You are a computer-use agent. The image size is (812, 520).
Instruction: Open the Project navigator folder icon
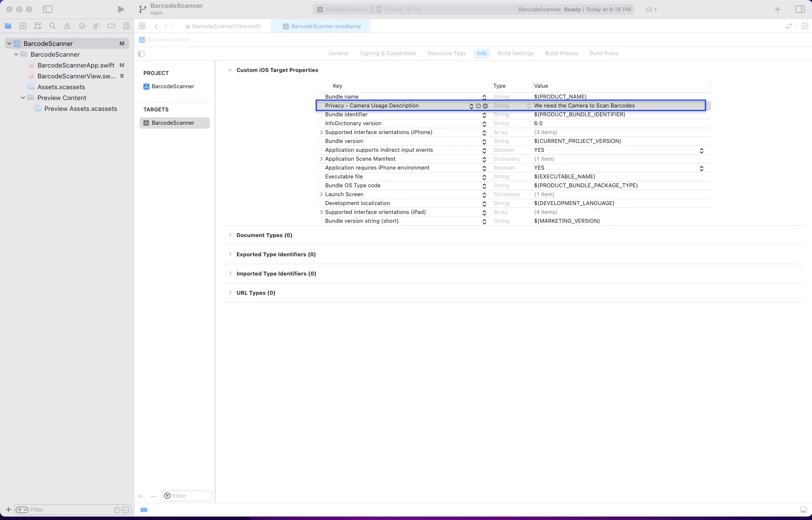tap(8, 26)
